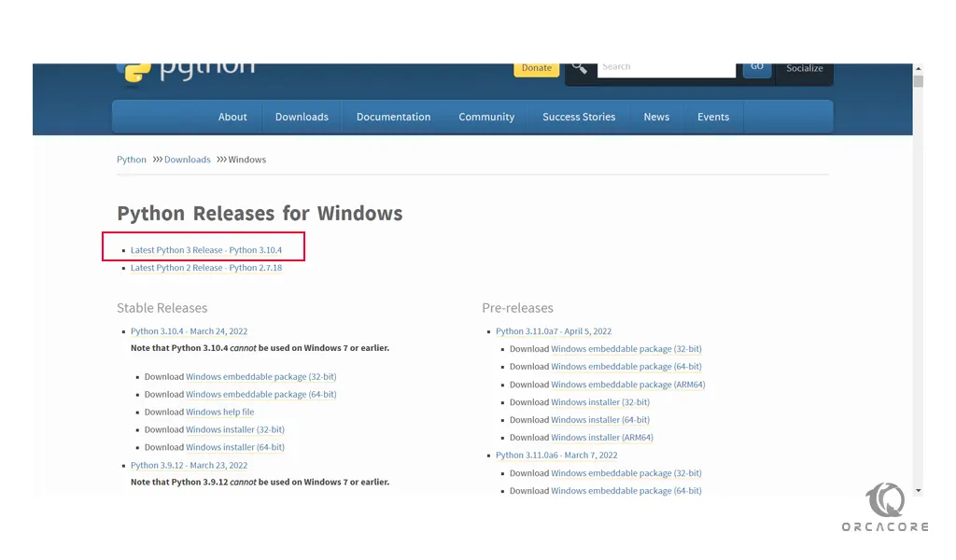Open Latest Python 3 Release 3.10.4 link
This screenshot has width=956, height=560.
206,250
